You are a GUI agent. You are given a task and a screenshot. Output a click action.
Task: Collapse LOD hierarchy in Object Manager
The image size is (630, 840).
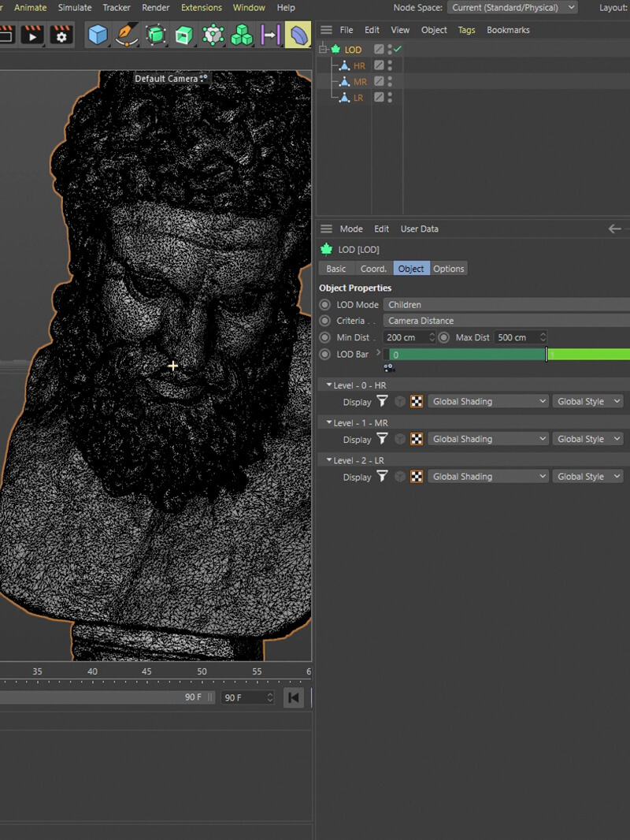(323, 50)
